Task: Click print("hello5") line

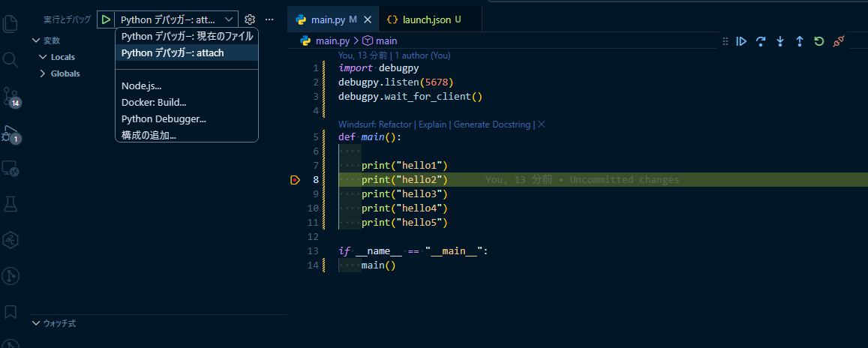Action: (x=404, y=223)
